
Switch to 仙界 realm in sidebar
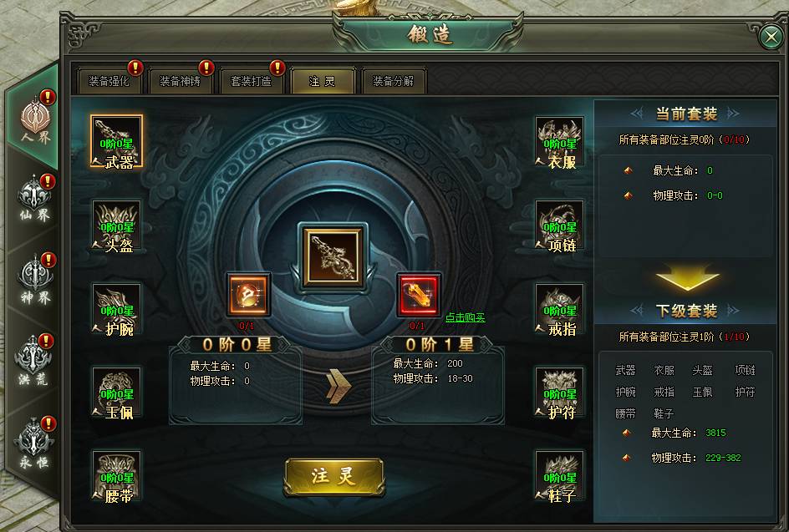[34, 198]
